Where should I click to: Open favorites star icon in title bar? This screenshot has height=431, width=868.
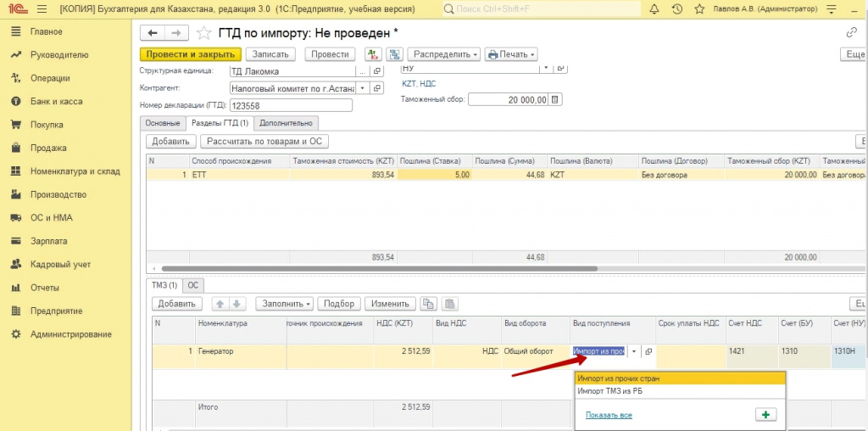coord(699,8)
